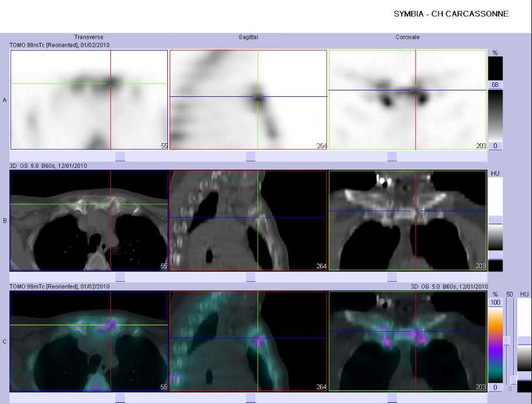Click upper window handle of row C HU bar
This screenshot has height=404, width=532.
pos(524,341)
